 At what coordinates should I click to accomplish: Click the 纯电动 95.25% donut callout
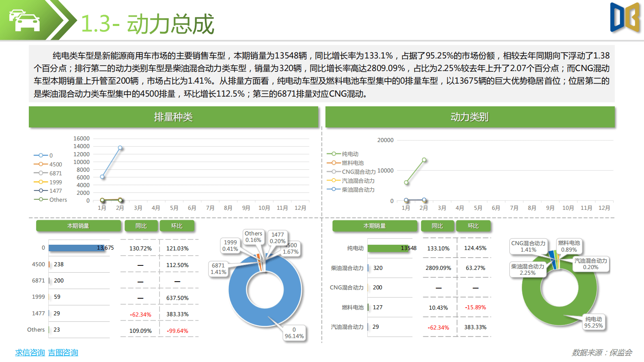(x=593, y=322)
